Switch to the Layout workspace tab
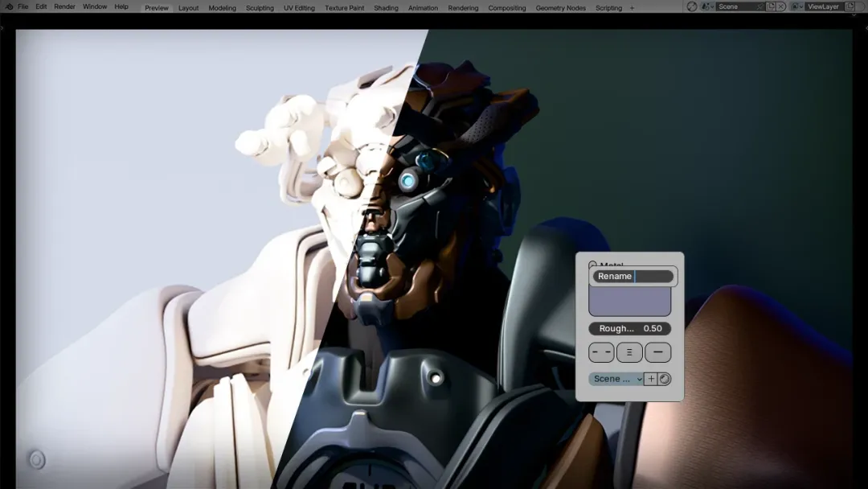The image size is (868, 489). click(x=188, y=8)
